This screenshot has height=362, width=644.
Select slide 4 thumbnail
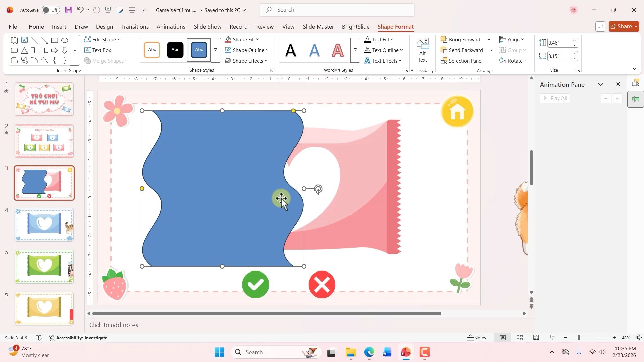tap(44, 225)
